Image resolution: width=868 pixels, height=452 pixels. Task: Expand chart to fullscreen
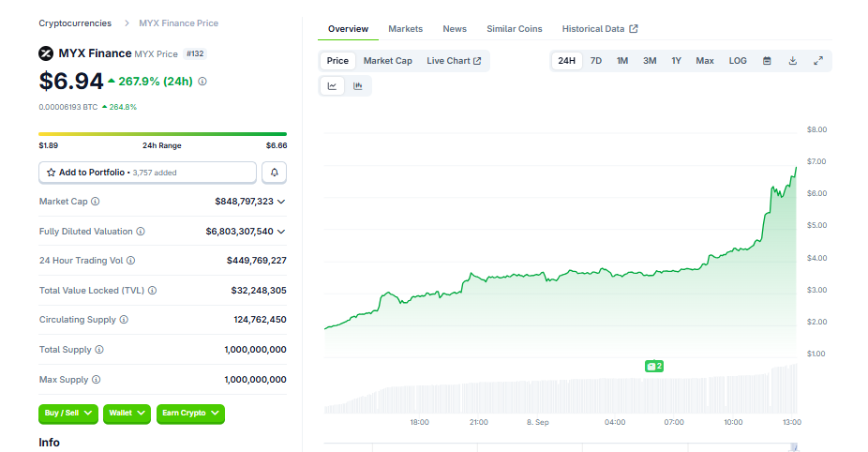click(x=818, y=61)
